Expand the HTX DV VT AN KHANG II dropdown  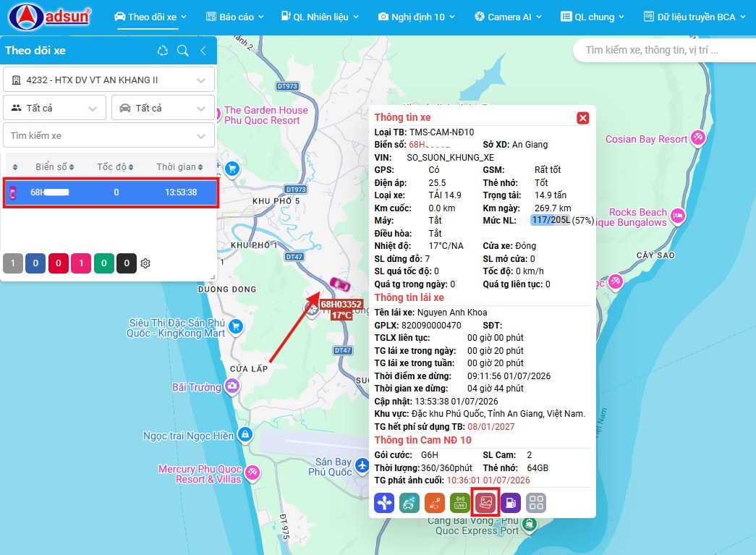point(109,80)
